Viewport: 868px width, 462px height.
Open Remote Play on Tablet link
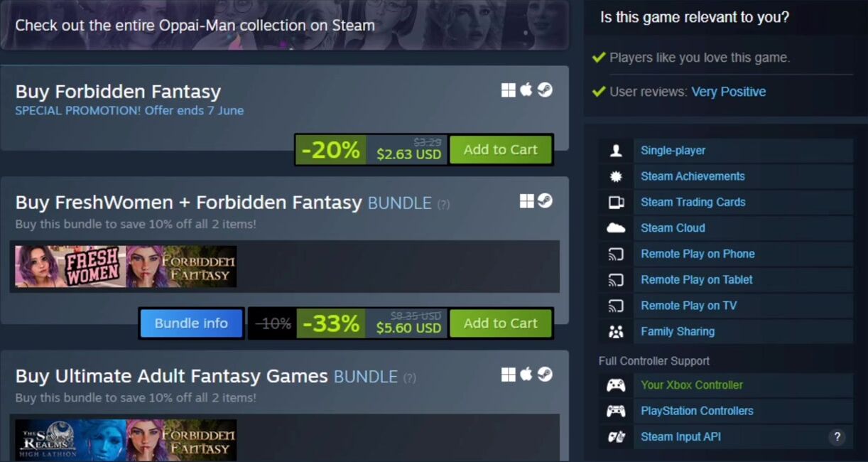697,280
